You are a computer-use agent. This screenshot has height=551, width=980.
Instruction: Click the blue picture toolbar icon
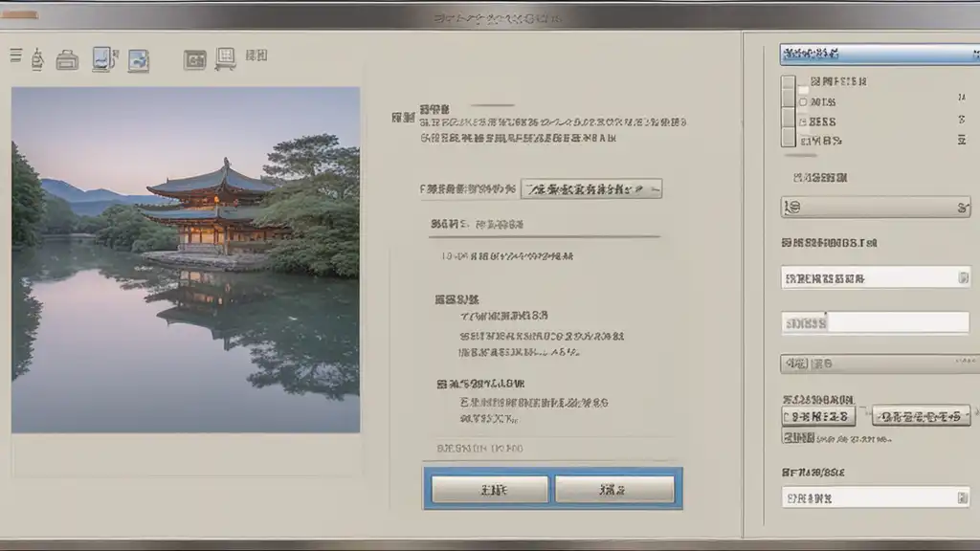pos(139,60)
